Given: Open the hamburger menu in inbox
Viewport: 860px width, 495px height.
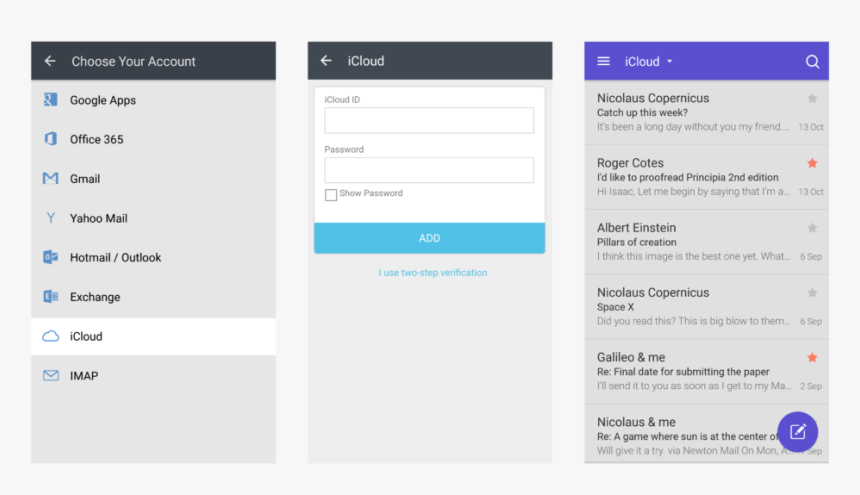Looking at the screenshot, I should click(603, 61).
